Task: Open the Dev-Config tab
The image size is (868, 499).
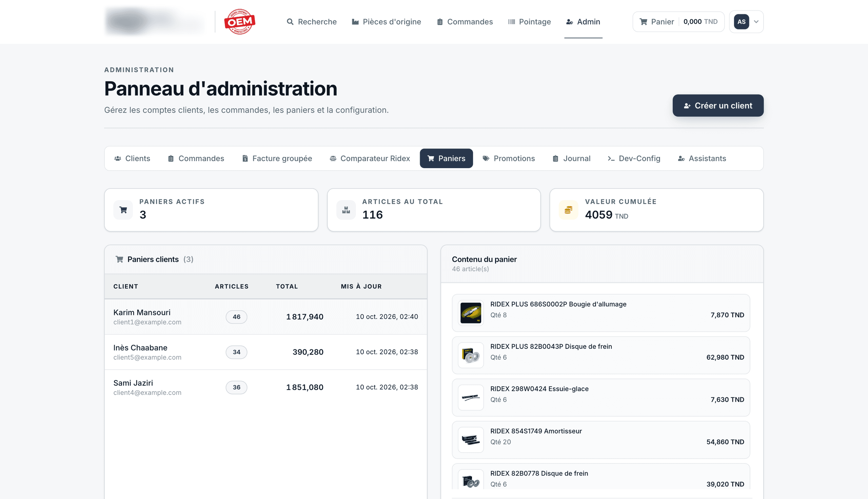Action: (634, 158)
